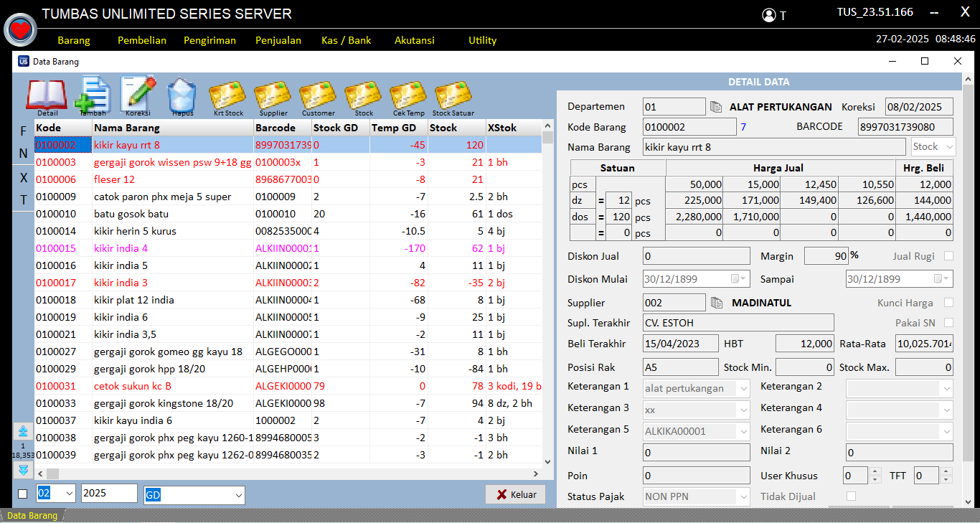Click the Temp GD column header
Image resolution: width=980 pixels, height=523 pixels.
398,128
